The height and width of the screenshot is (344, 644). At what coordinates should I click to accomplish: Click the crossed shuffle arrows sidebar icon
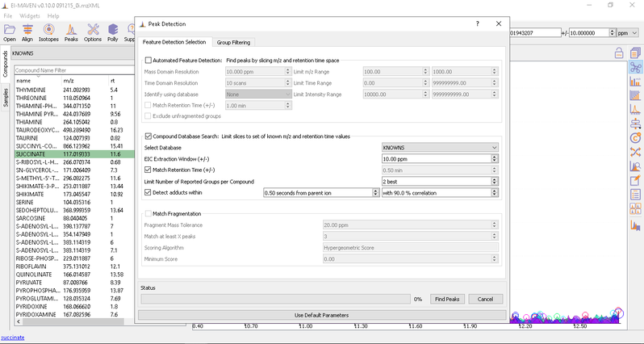click(635, 152)
